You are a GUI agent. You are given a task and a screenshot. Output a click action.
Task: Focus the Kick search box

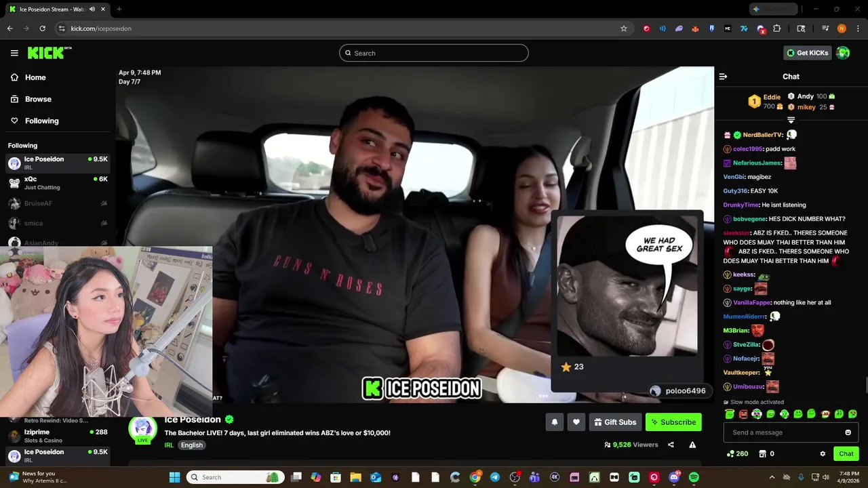434,53
